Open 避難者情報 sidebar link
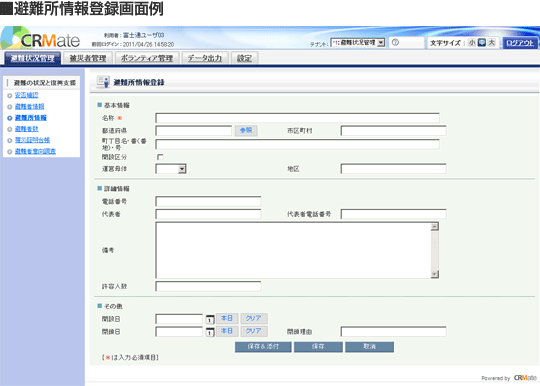 30,106
